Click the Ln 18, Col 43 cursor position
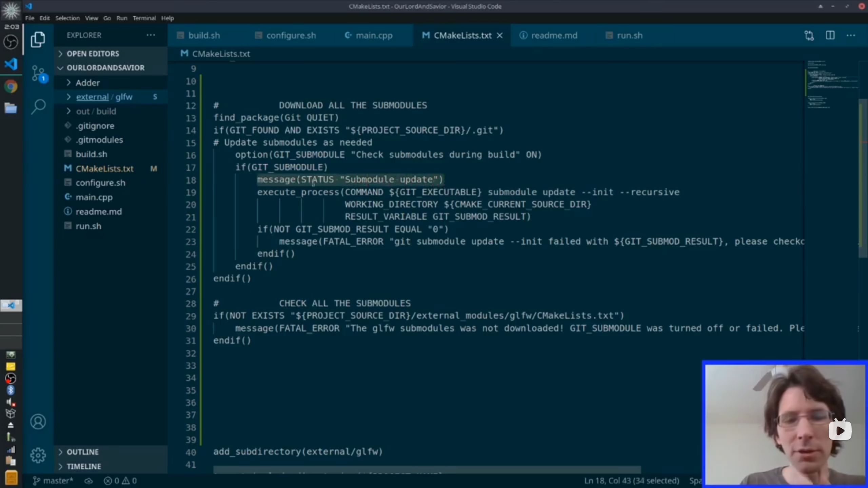The image size is (868, 488). [x=631, y=481]
